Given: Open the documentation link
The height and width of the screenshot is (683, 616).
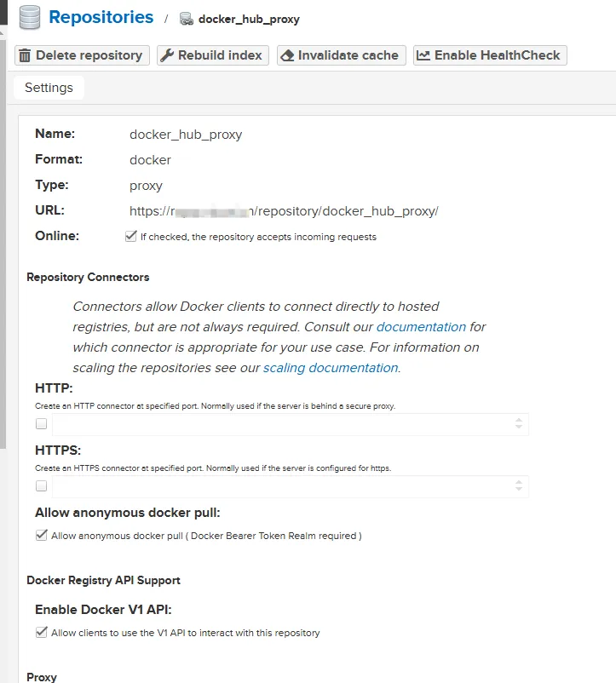Looking at the screenshot, I should 420,326.
